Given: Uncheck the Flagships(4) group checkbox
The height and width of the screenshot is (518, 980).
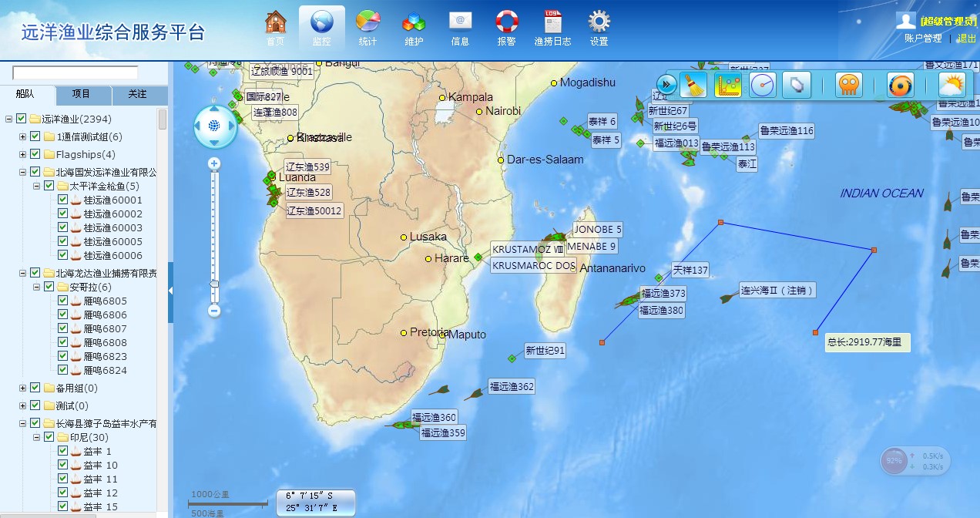Looking at the screenshot, I should pos(35,154).
